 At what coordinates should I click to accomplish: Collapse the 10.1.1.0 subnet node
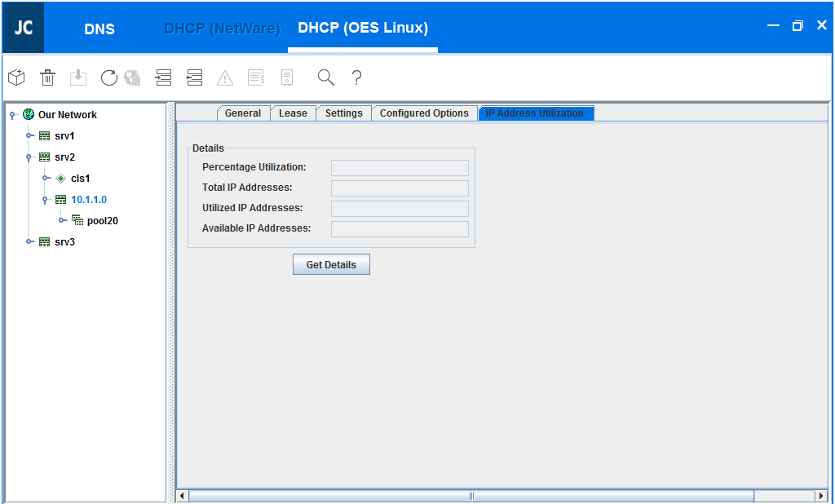(x=46, y=200)
